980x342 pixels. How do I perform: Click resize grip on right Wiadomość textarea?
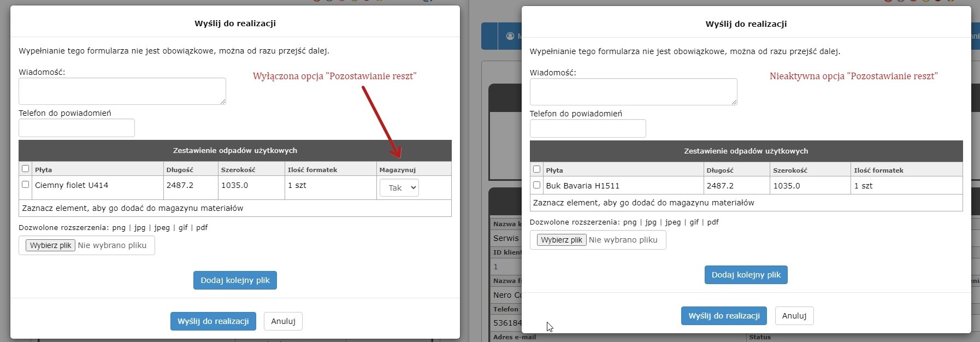coord(734,102)
